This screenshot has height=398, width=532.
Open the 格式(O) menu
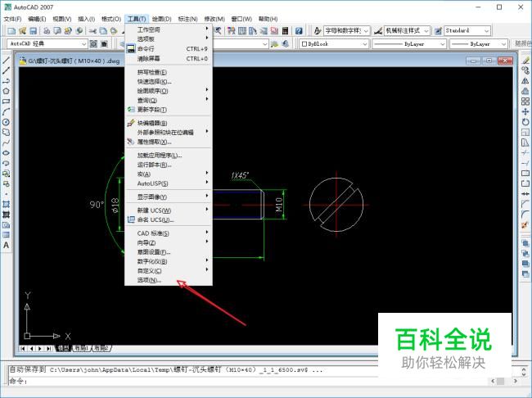coord(111,19)
